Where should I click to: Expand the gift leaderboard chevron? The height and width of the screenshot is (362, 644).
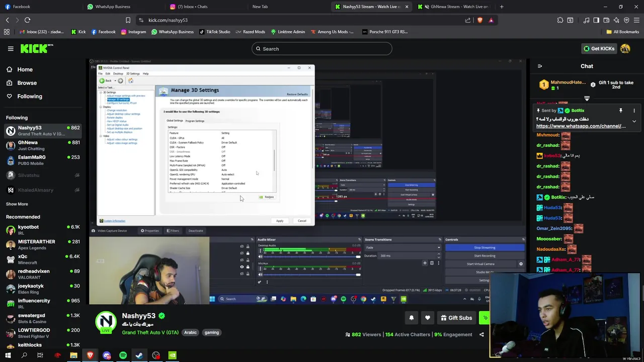587,99
